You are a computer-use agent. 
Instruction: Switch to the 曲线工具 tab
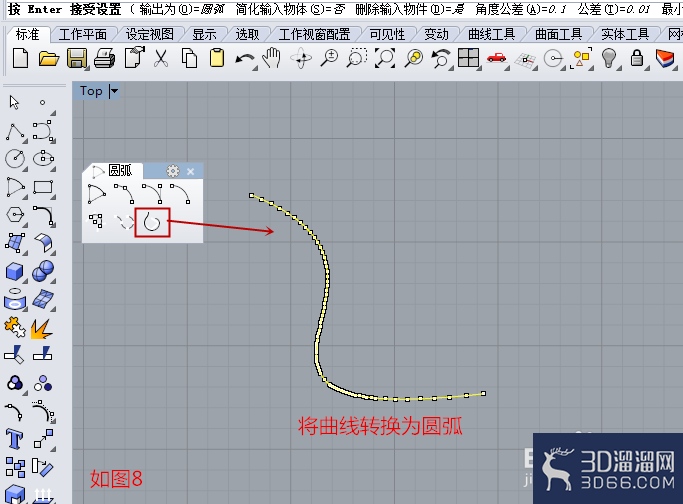[492, 34]
